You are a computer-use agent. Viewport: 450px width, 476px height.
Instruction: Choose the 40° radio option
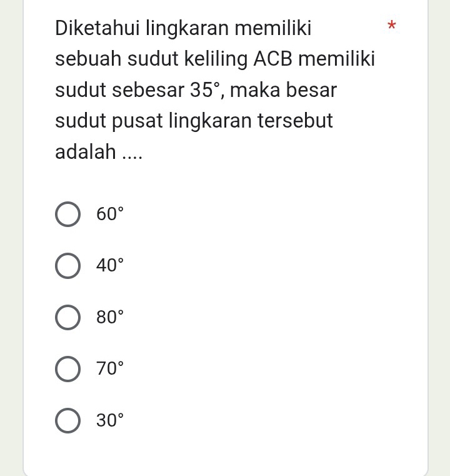click(68, 265)
